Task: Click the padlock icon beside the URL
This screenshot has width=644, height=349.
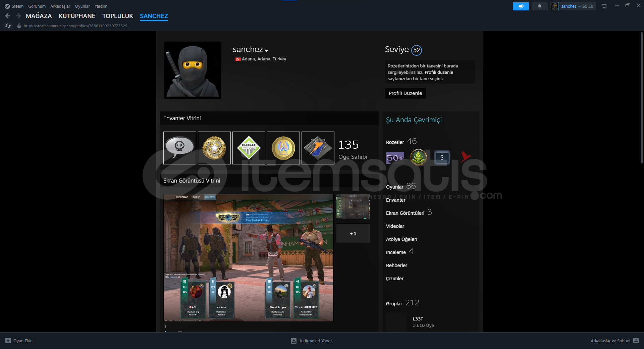Action: click(x=19, y=26)
